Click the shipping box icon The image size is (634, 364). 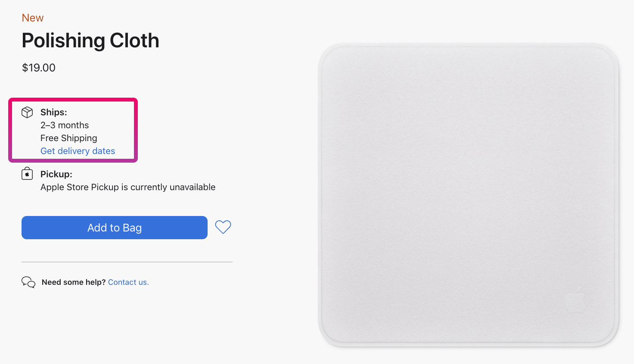(x=27, y=112)
